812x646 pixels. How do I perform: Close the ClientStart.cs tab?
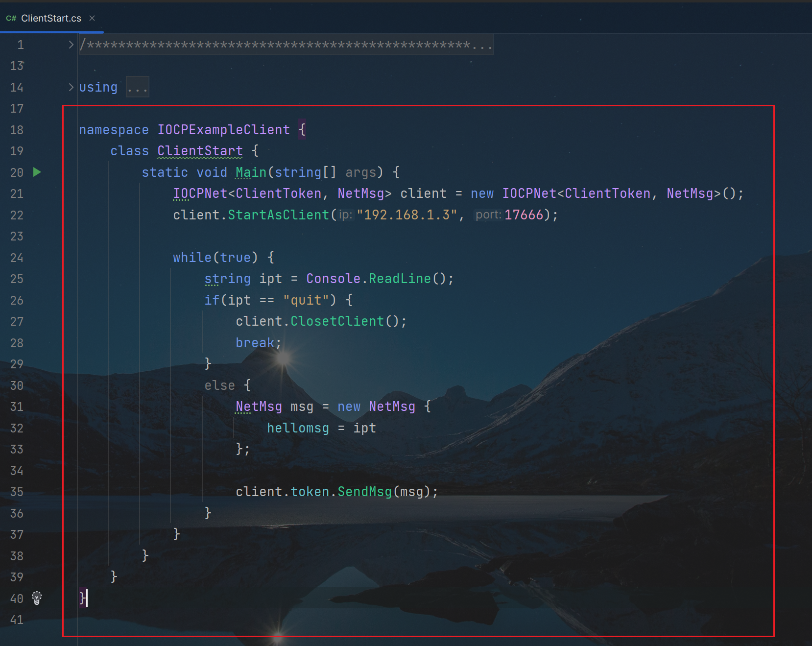tap(92, 18)
